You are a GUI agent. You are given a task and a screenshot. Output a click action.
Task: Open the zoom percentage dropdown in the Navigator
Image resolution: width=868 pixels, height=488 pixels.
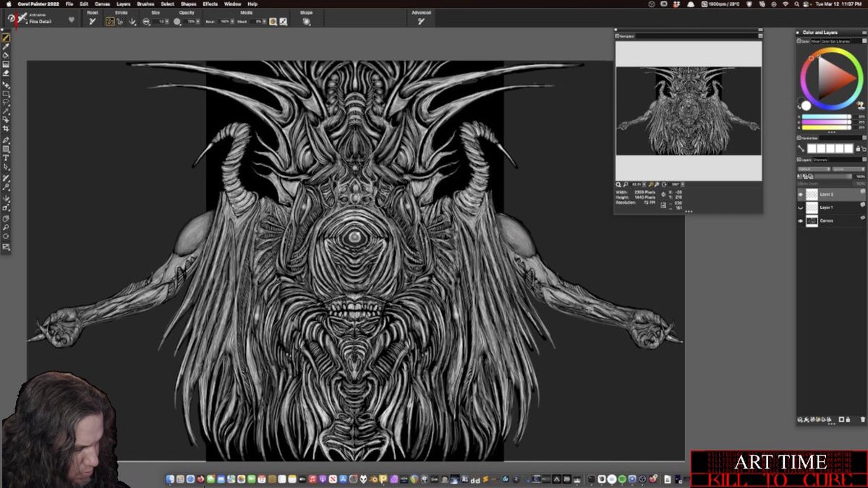point(643,184)
